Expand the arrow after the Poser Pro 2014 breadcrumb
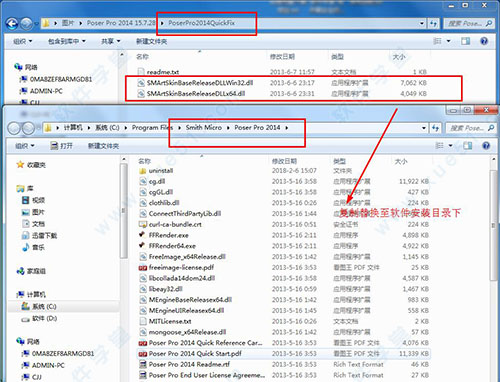Viewport: 500px width, 382px height. click(x=287, y=128)
